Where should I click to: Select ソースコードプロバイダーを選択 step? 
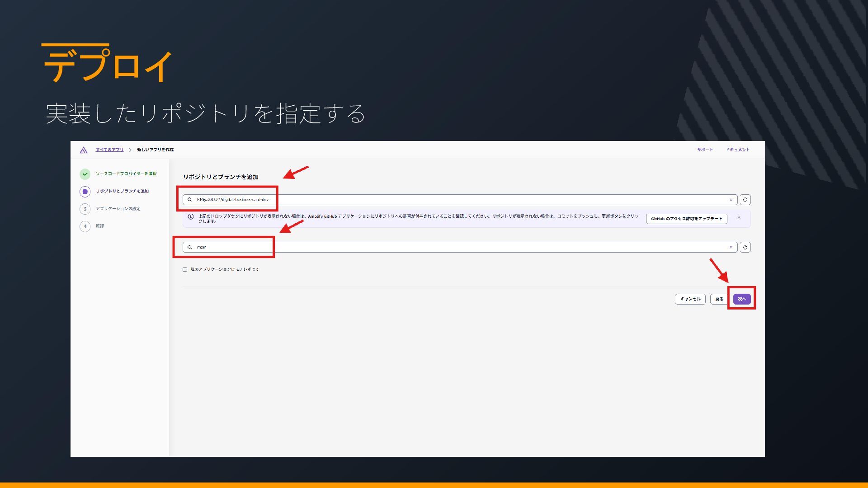pyautogui.click(x=126, y=174)
